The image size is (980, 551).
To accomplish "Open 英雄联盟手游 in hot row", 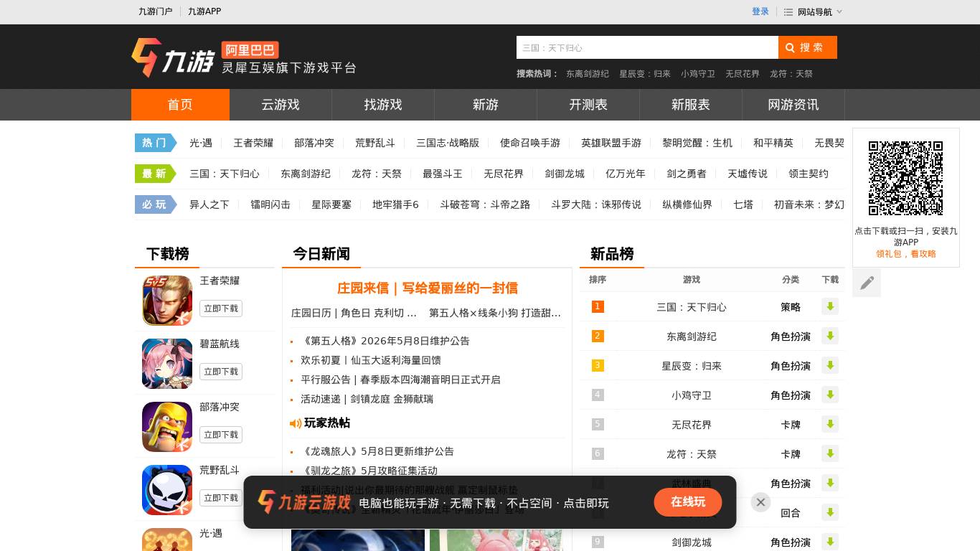I will click(611, 143).
